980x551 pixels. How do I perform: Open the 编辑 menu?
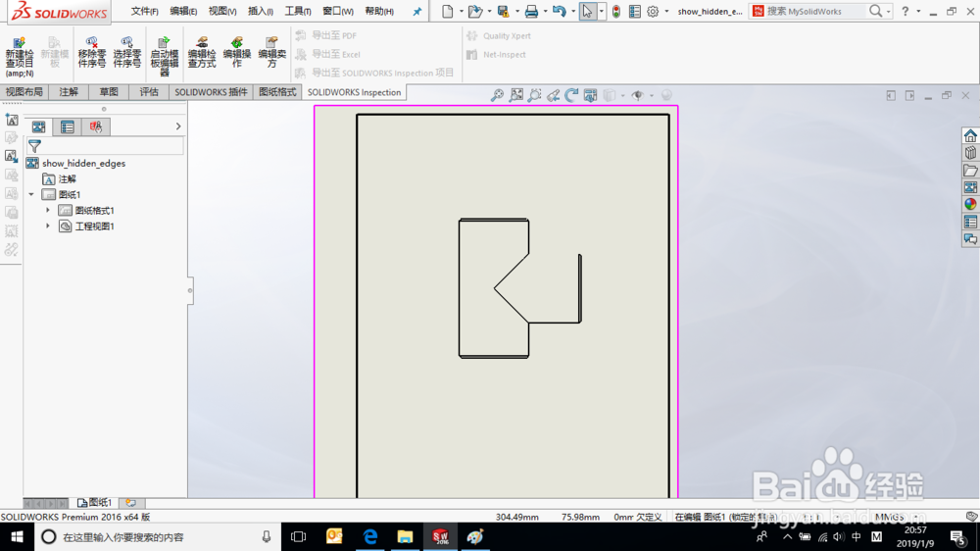183,11
